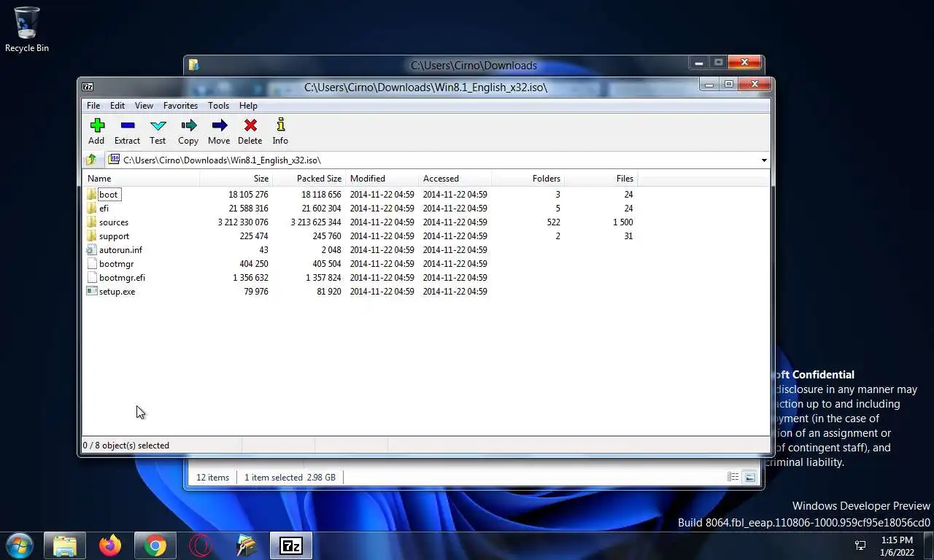This screenshot has width=934, height=560.
Task: Click size value 3 212 330 076
Action: 243,222
